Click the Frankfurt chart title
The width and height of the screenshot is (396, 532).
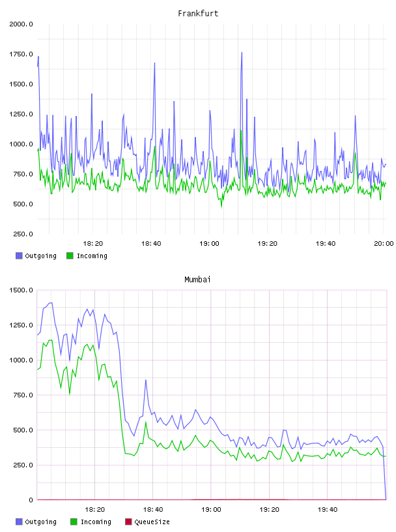[x=198, y=14]
